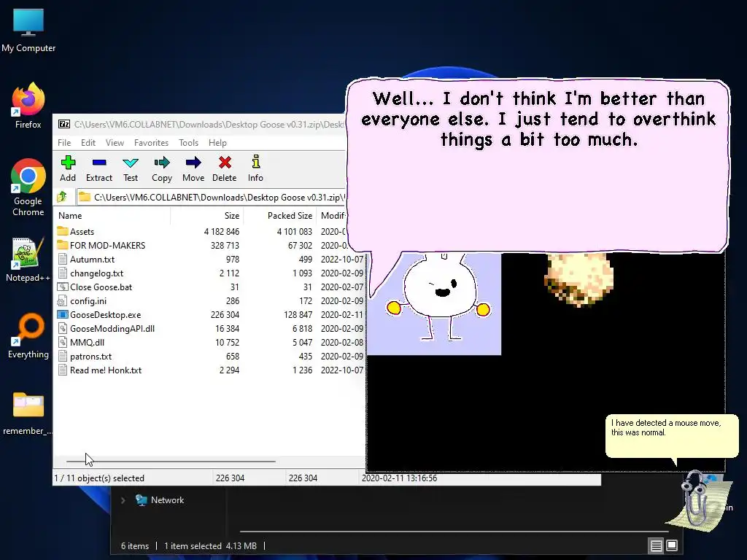The height and width of the screenshot is (560, 747).
Task: Click the Add toolbar icon in 7-Zip
Action: 68,163
